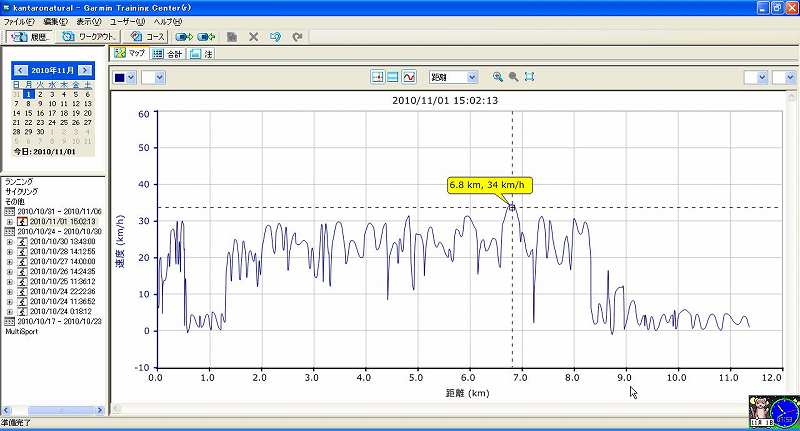Click the 2010年11月 calendar header

[x=53, y=70]
